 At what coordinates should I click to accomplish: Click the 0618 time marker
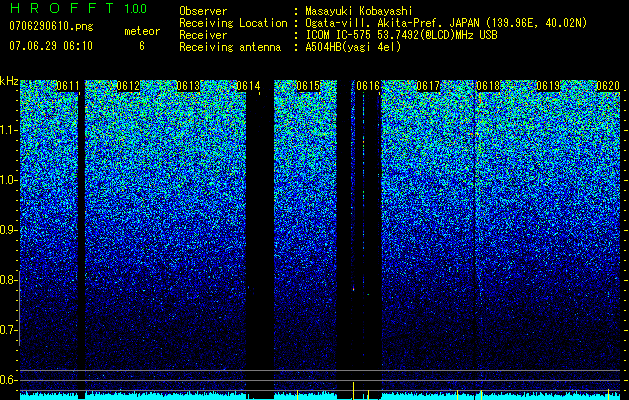point(488,86)
